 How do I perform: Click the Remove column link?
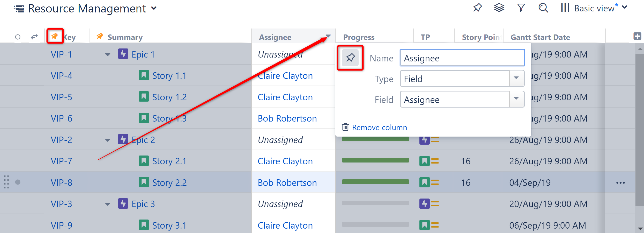(379, 128)
